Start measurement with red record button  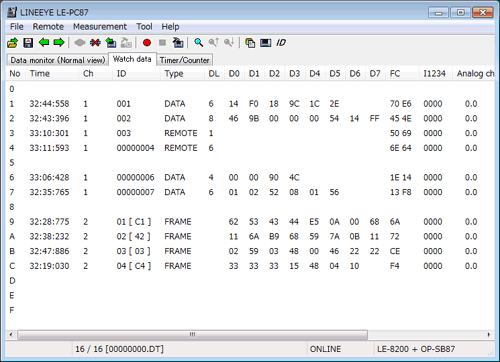[147, 43]
